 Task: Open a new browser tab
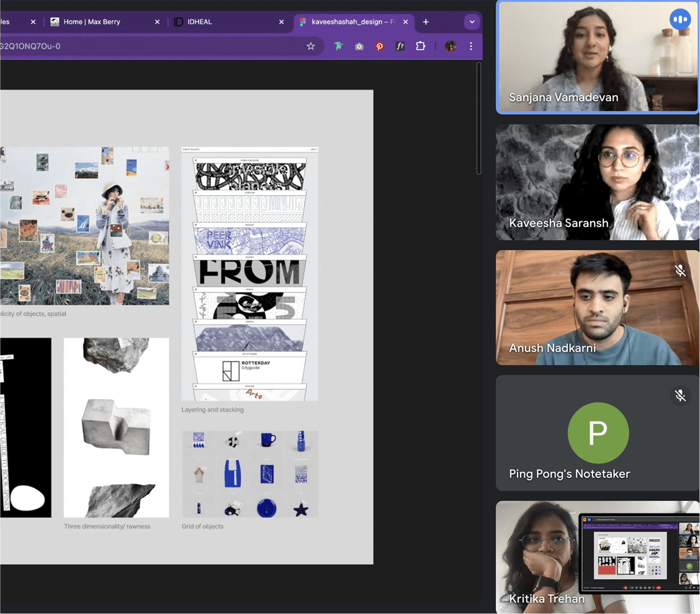coord(426,22)
